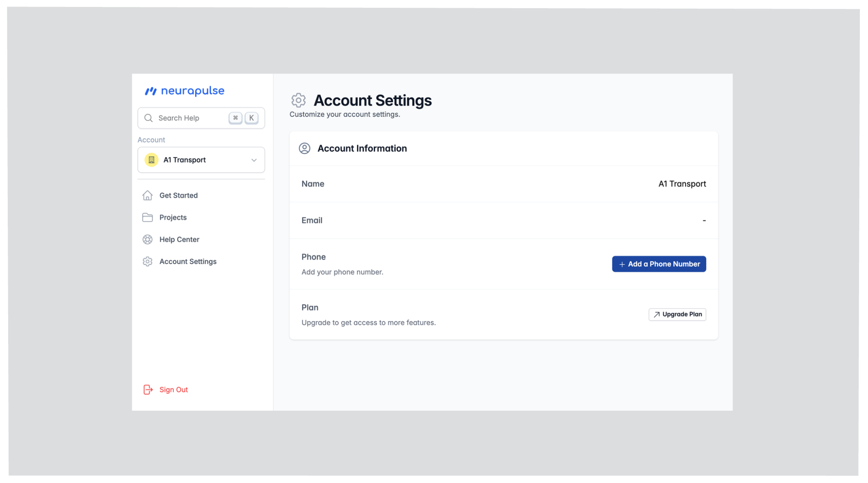868x483 pixels.
Task: Go to the Projects page
Action: 173,218
